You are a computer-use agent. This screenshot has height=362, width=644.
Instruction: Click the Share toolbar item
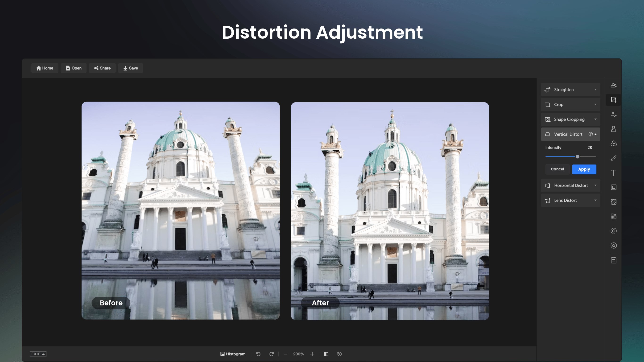click(x=102, y=68)
